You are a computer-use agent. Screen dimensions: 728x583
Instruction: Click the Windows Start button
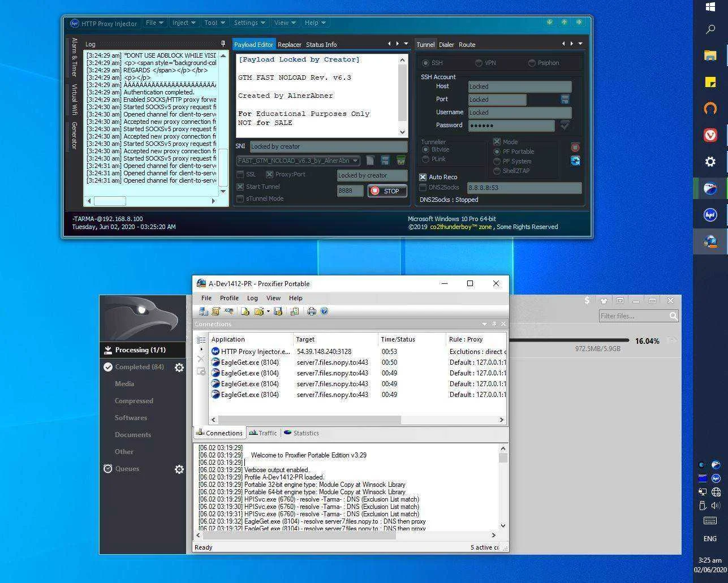710,7
